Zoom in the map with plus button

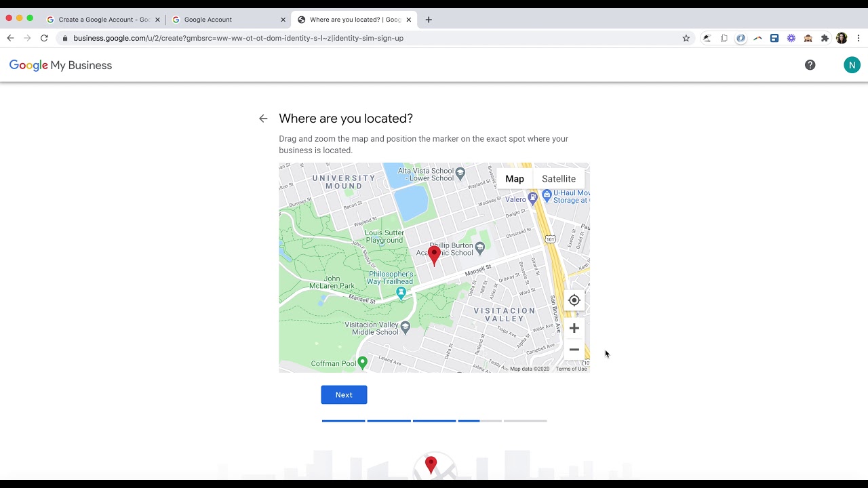click(x=574, y=328)
